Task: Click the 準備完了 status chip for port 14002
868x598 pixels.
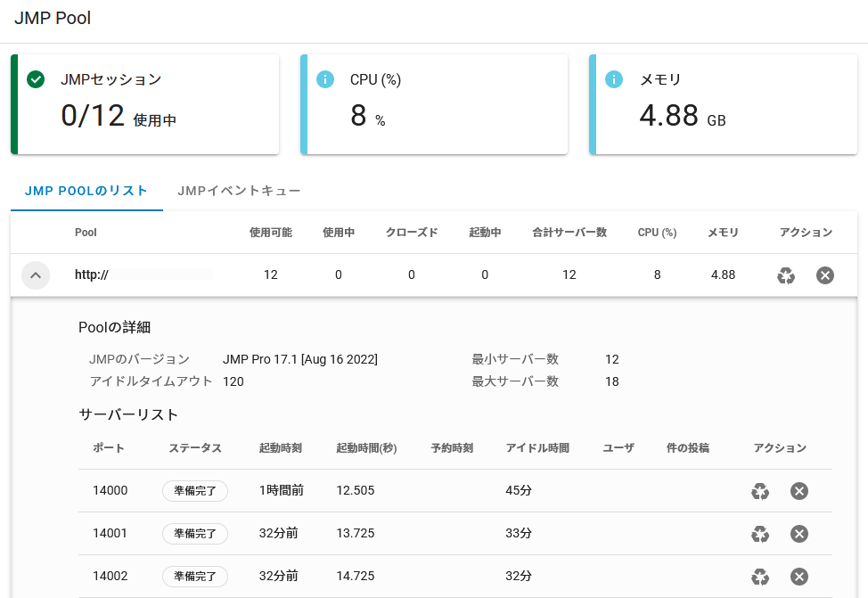Action: (x=195, y=577)
